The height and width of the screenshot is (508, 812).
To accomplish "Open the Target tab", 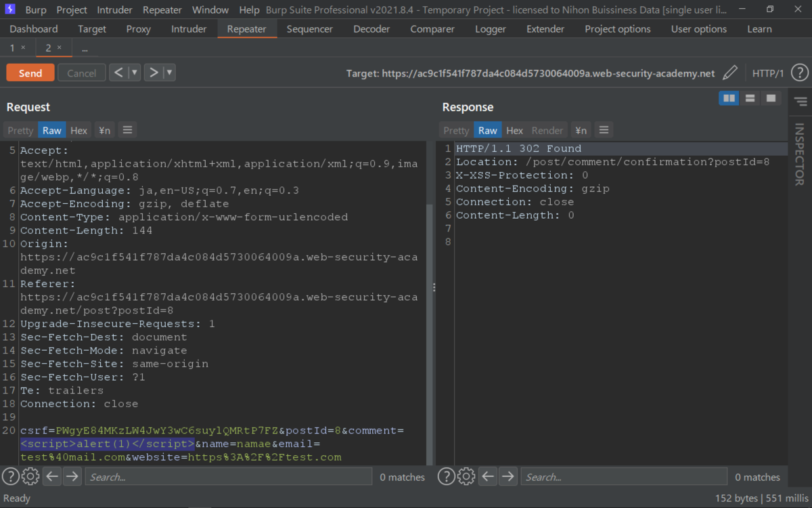I will coord(92,29).
